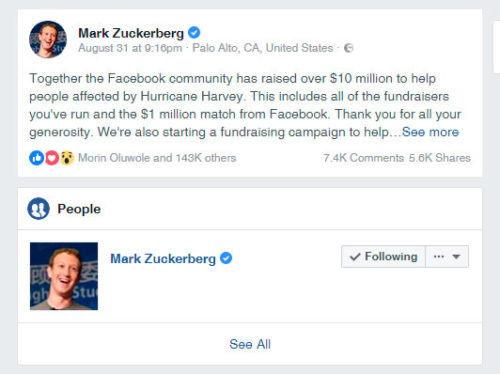The height and width of the screenshot is (374, 500).
Task: Click the checkmark on Following button
Action: [355, 257]
